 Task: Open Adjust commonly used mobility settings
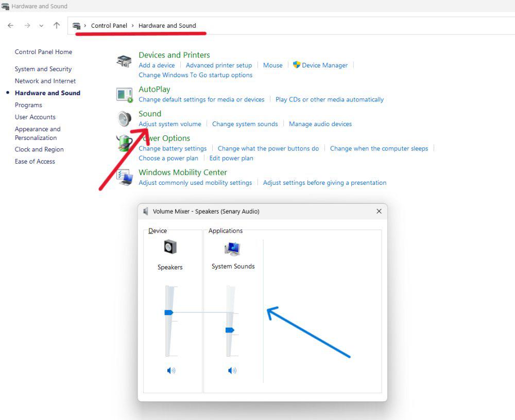[195, 183]
